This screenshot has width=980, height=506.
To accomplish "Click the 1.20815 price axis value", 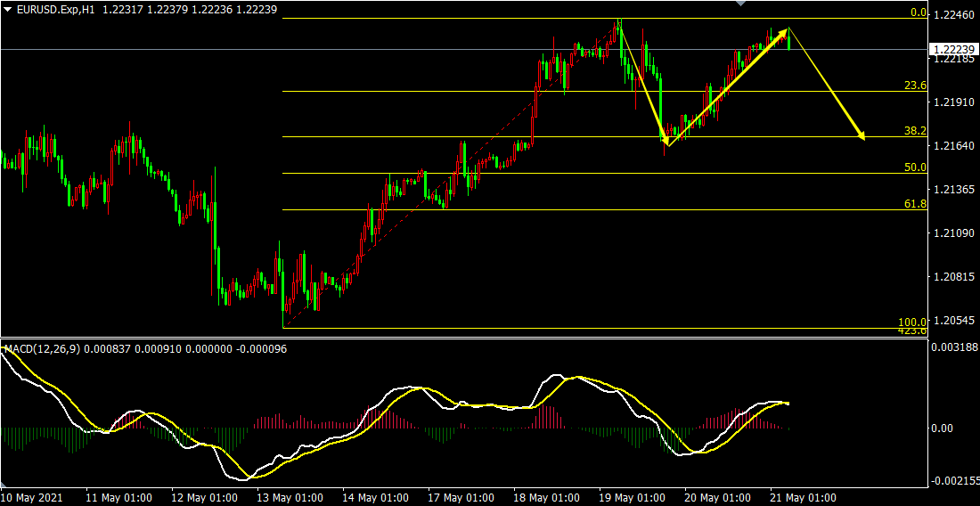I will 954,277.
